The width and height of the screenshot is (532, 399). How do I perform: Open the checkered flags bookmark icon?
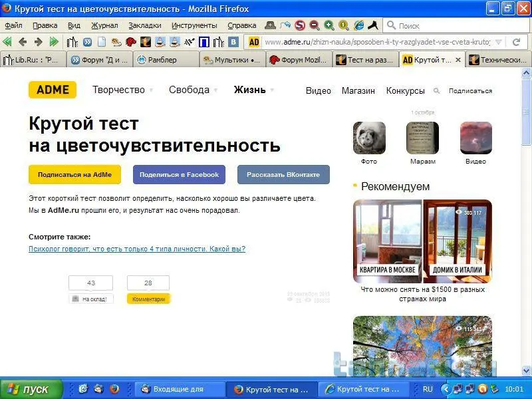point(190,42)
